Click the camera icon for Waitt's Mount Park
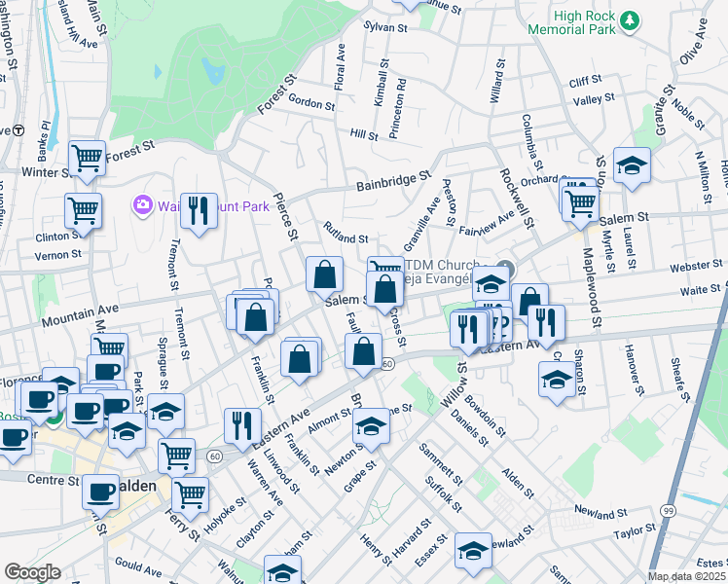Screen dimensions: 728x584 coord(143,204)
